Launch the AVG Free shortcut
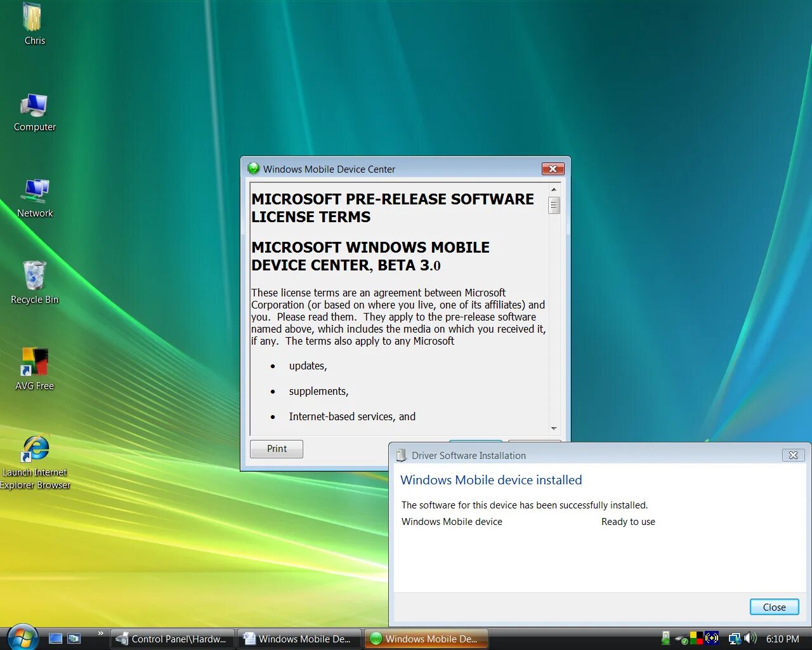The height and width of the screenshot is (650, 812). (x=34, y=369)
